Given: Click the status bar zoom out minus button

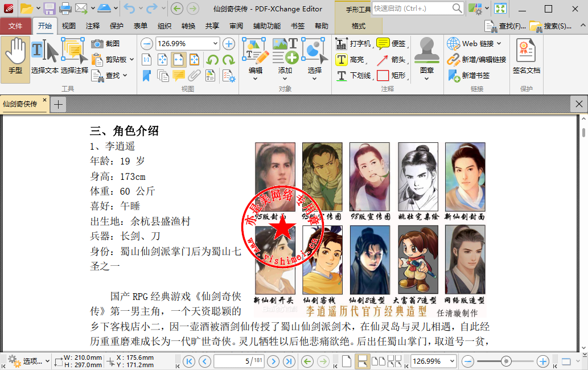Looking at the screenshot, I should pyautogui.click(x=468, y=361).
